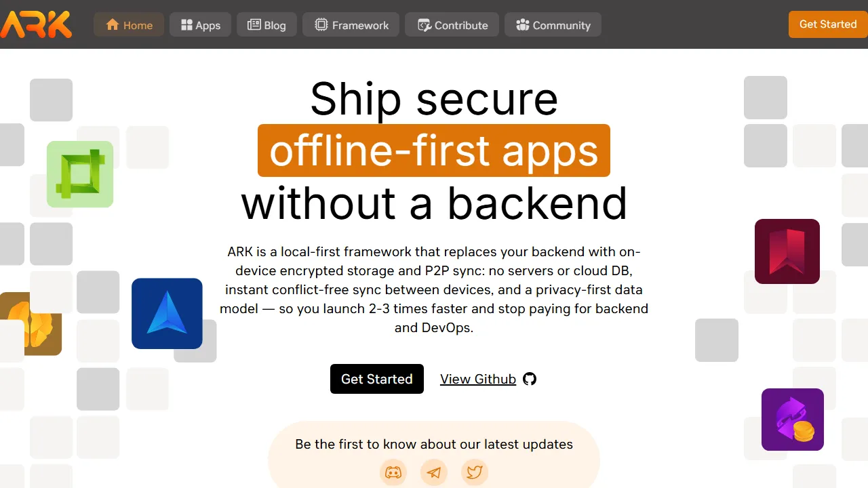Open the Twitter bird icon
Screen dimensions: 868x488
coord(475,472)
